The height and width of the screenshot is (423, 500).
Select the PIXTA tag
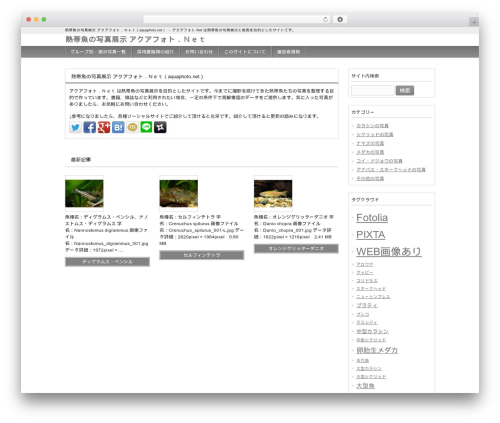pyautogui.click(x=371, y=235)
